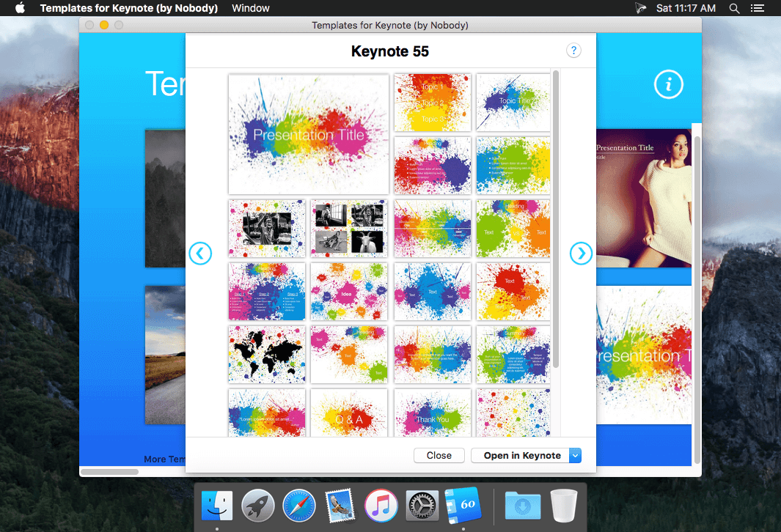This screenshot has width=781, height=532.
Task: Select the Thank You slide thumbnail
Action: pyautogui.click(x=433, y=413)
